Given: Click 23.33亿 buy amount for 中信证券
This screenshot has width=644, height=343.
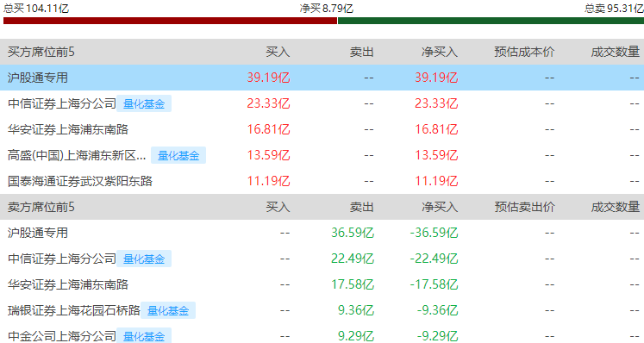Looking at the screenshot, I should coord(269,103).
